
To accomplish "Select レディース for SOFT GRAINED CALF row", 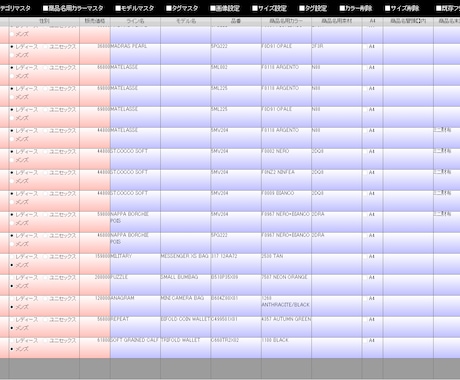I will [x=12, y=341].
